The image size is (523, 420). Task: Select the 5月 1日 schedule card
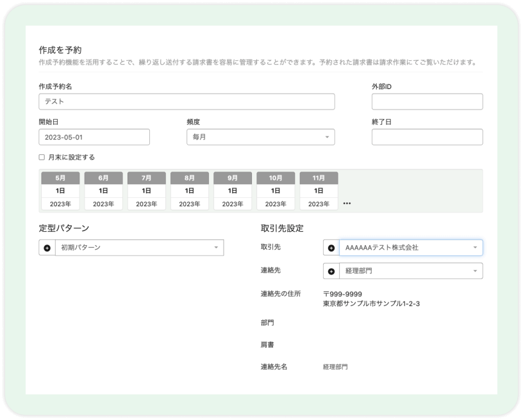[60, 191]
